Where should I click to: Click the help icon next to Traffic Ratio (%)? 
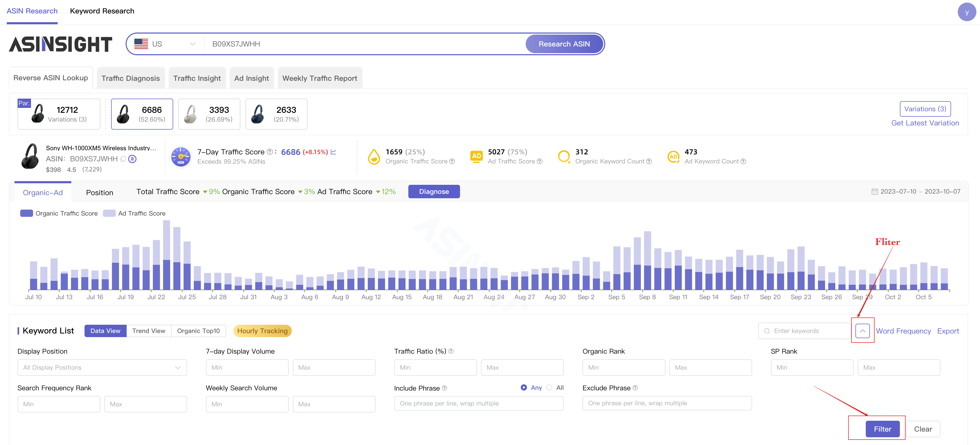pyautogui.click(x=451, y=351)
